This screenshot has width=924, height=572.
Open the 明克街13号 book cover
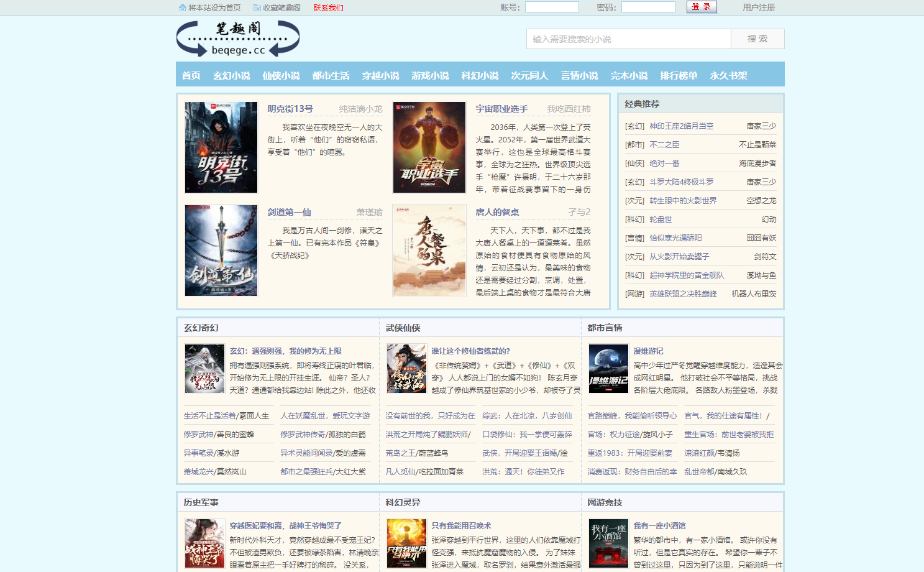point(221,147)
